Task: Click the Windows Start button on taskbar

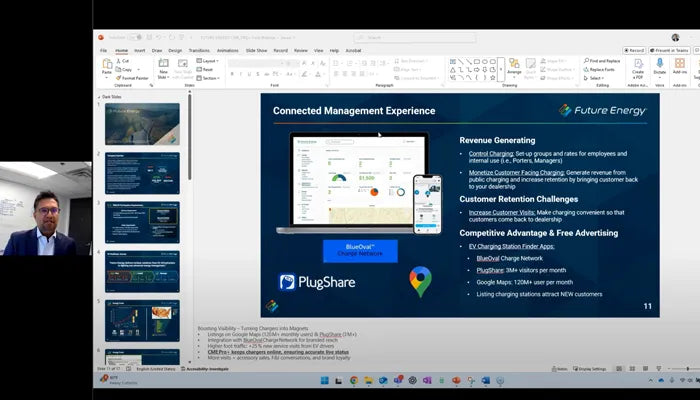Action: pos(325,381)
